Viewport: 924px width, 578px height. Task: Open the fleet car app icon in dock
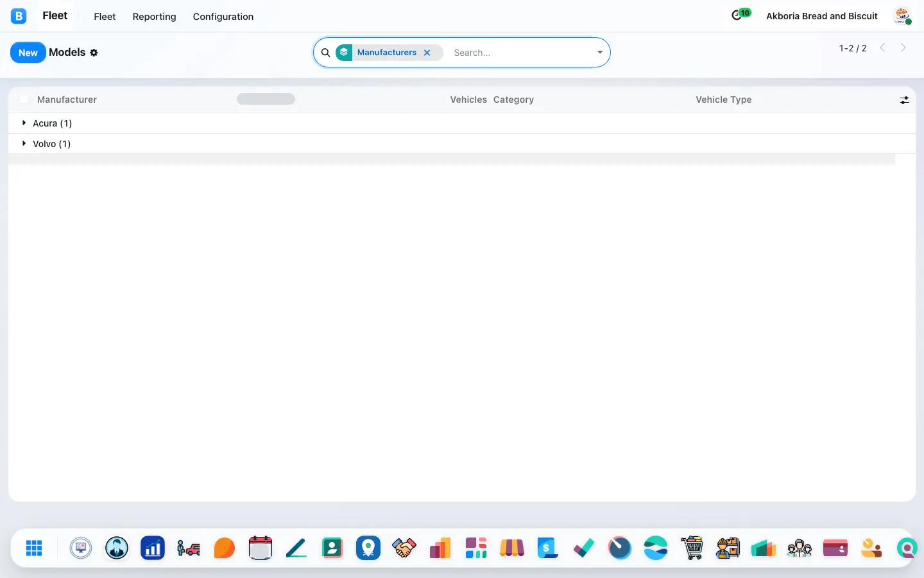[x=189, y=548]
